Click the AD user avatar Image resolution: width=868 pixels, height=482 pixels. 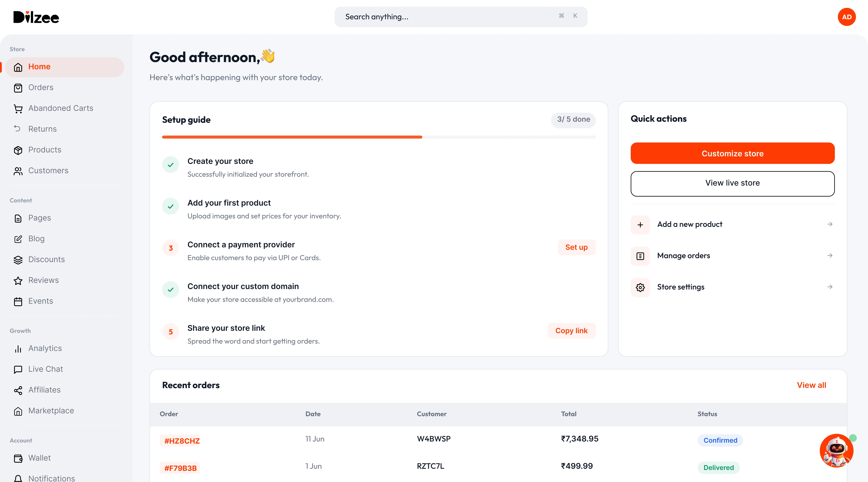(x=846, y=17)
